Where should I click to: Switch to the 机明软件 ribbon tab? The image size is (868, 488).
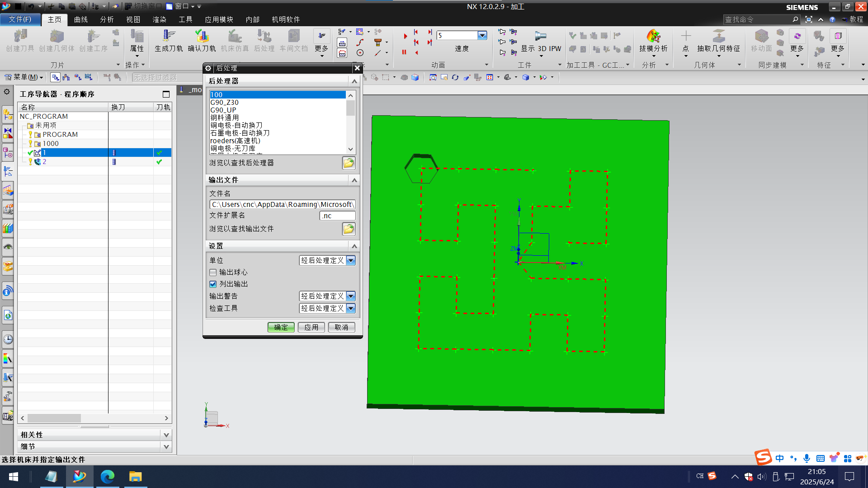coord(286,19)
